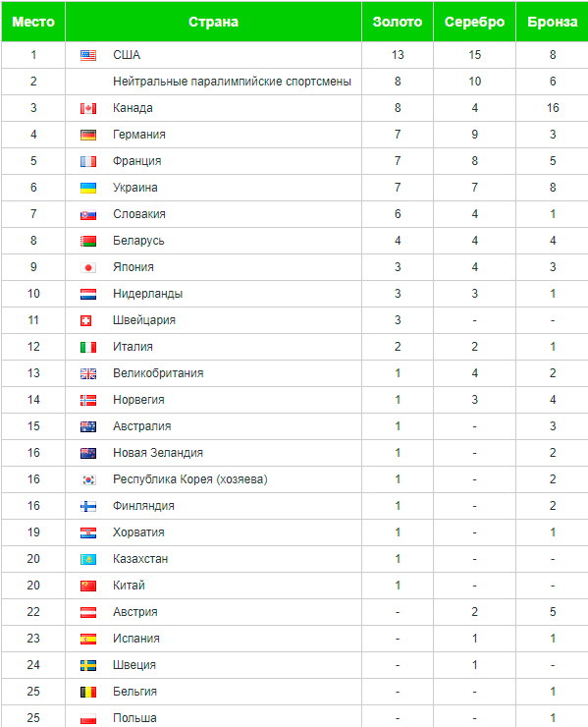
Task: Click the Sweden flag next to Швеция
Action: click(88, 665)
